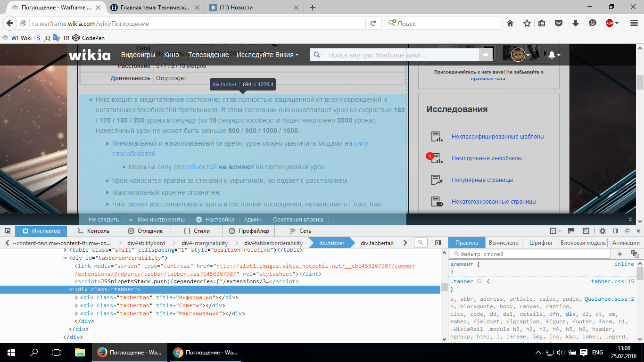Open Вычислено sidebar tab
This screenshot has height=362, width=644.
504,243
